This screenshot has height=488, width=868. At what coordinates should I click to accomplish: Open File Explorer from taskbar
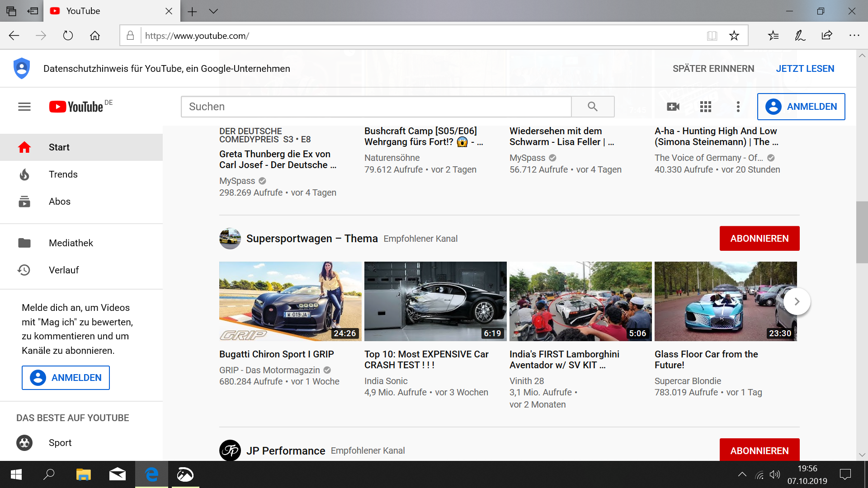[x=83, y=474]
